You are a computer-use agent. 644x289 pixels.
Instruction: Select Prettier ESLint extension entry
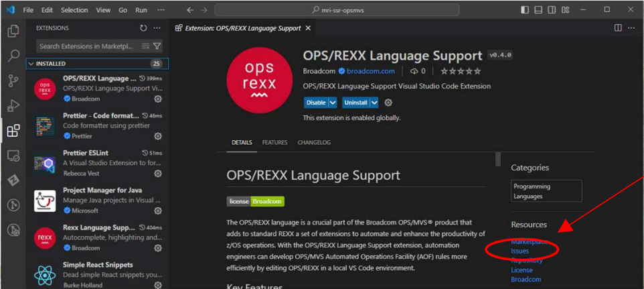pos(97,163)
